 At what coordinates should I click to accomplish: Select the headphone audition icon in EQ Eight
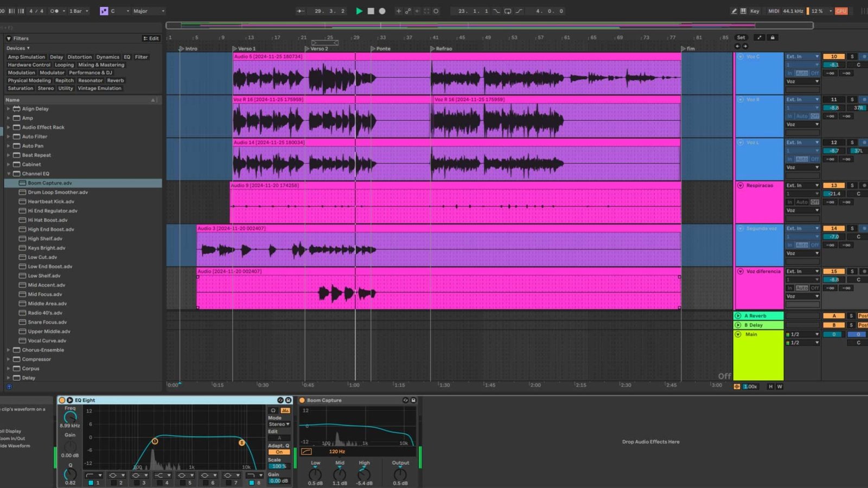[x=273, y=410]
